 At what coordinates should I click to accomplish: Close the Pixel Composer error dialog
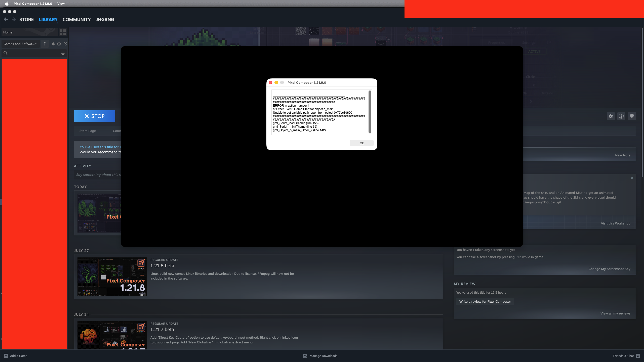pos(270,82)
